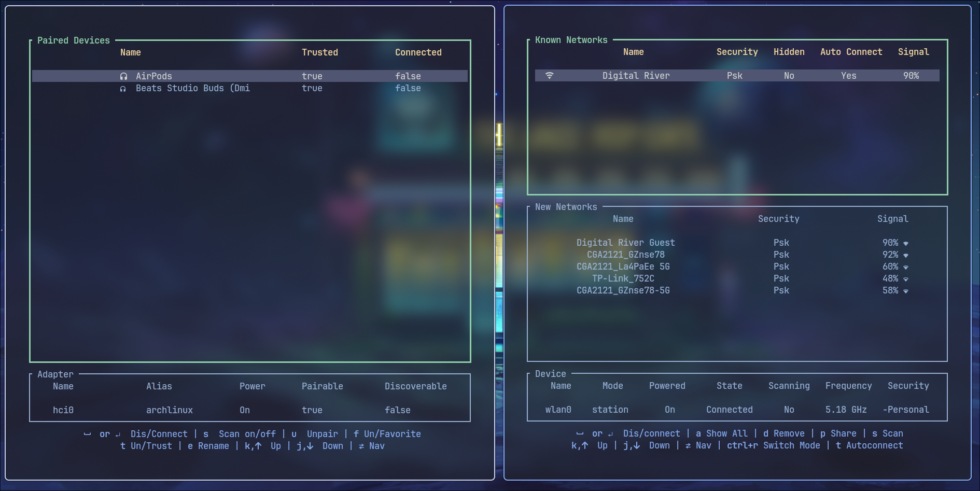
Task: Select the CGA2121_La4PaEe 5G network row
Action: [623, 266]
